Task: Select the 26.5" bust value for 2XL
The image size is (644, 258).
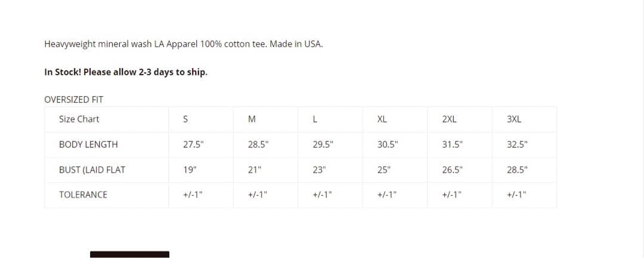Action: (452, 170)
